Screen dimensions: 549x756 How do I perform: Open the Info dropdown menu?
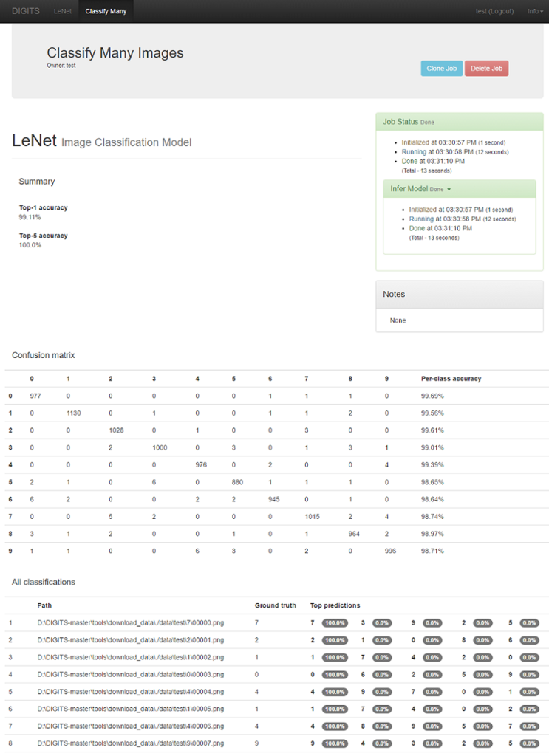click(535, 11)
